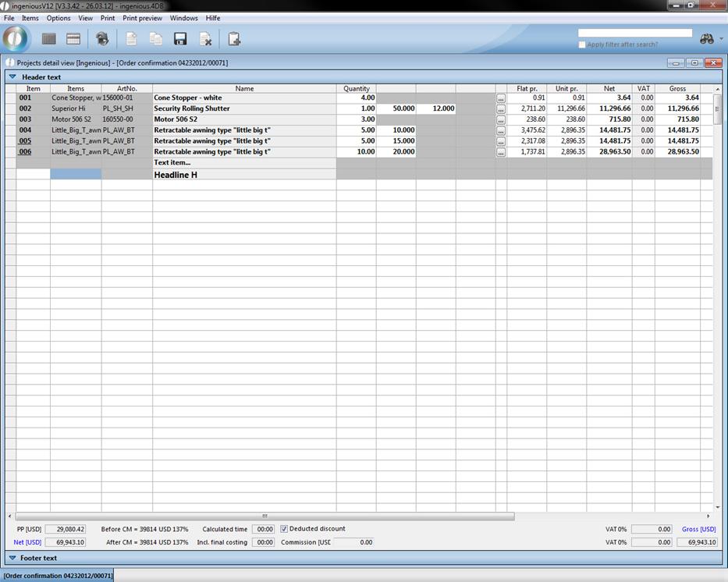Screen dimensions: 728x582
Task: Open dropdown arrow next to binoculars
Action: [x=721, y=39]
